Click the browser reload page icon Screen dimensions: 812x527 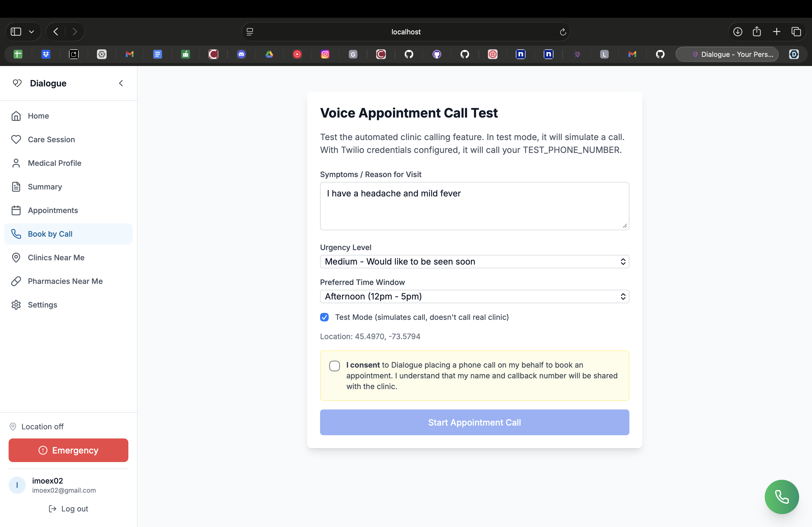(x=563, y=32)
